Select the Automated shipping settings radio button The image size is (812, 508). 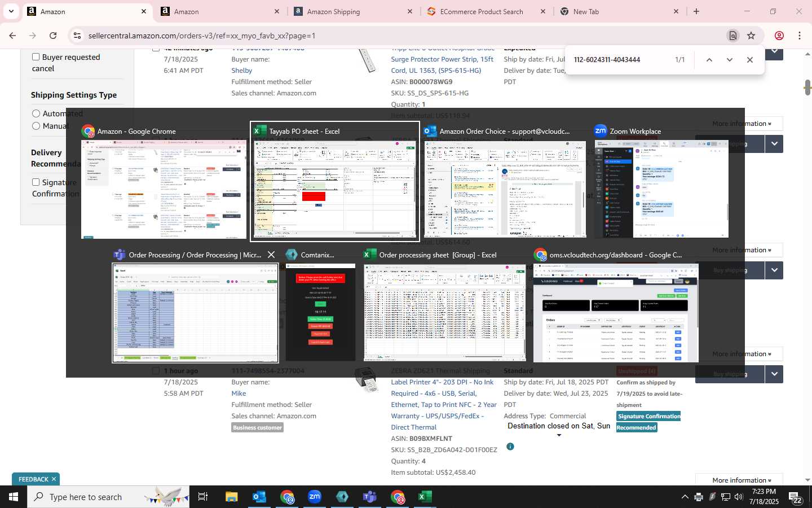point(36,113)
